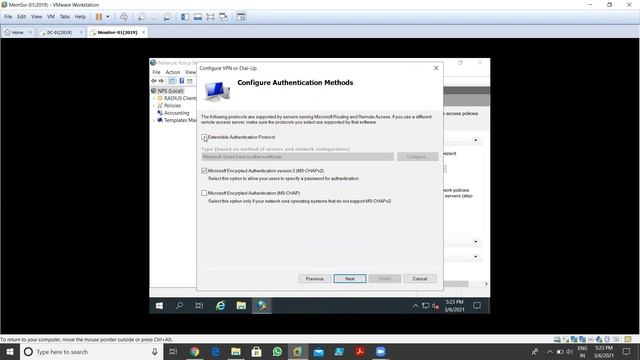The height and width of the screenshot is (360, 640).
Task: Click show/hide console tree icon in NPS
Action: tap(172, 81)
